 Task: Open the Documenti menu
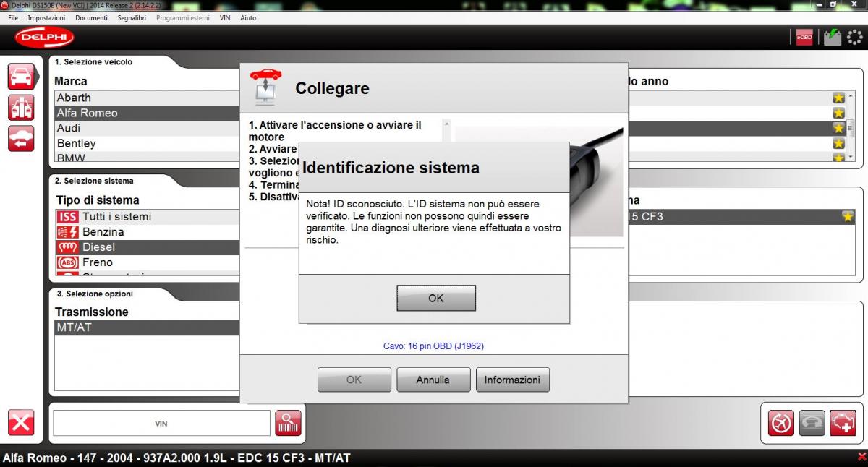click(91, 17)
